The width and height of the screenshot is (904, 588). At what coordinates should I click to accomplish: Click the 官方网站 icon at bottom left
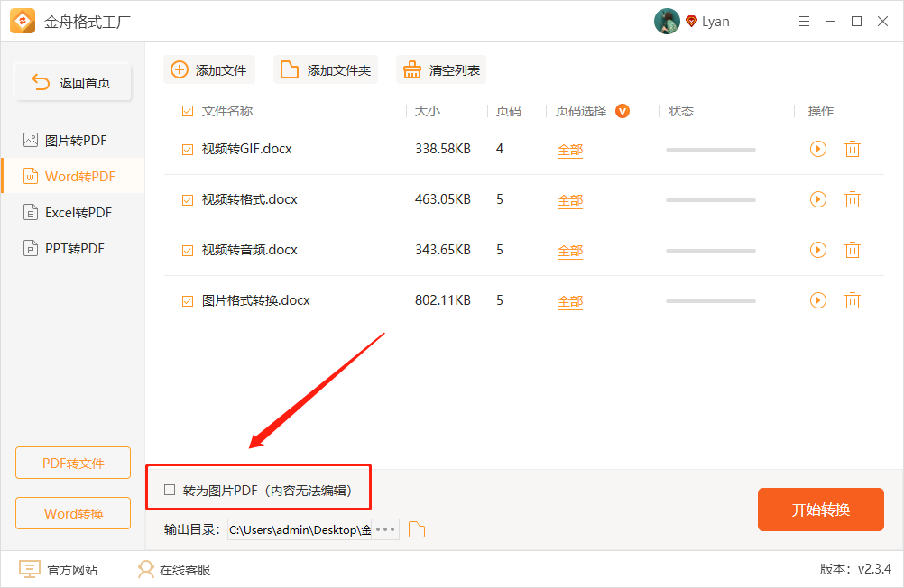[31, 569]
